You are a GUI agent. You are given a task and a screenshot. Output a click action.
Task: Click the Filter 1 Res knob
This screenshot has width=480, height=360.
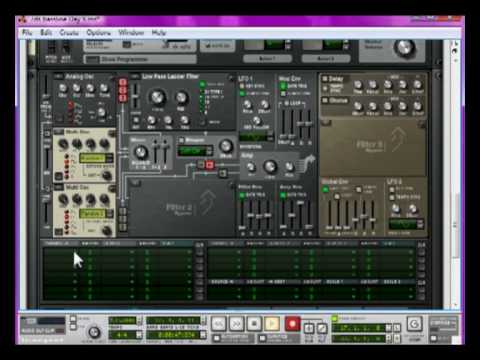(181, 97)
